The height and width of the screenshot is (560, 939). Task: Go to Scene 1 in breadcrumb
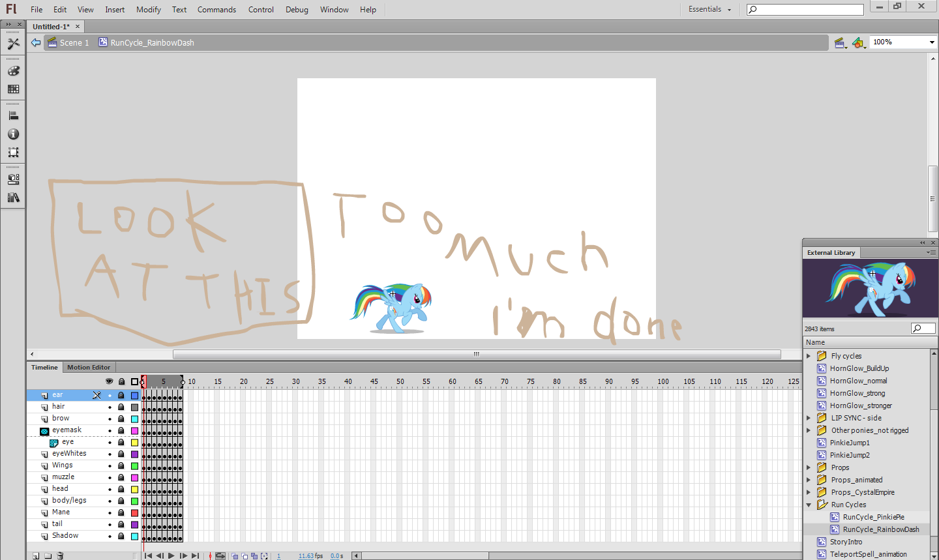pyautogui.click(x=68, y=42)
